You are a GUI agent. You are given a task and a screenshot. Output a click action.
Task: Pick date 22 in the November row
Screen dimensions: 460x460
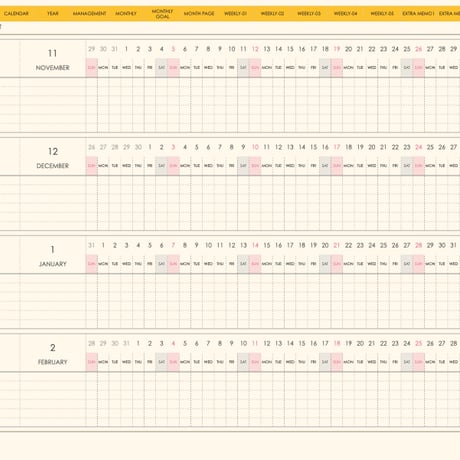pos(372,49)
